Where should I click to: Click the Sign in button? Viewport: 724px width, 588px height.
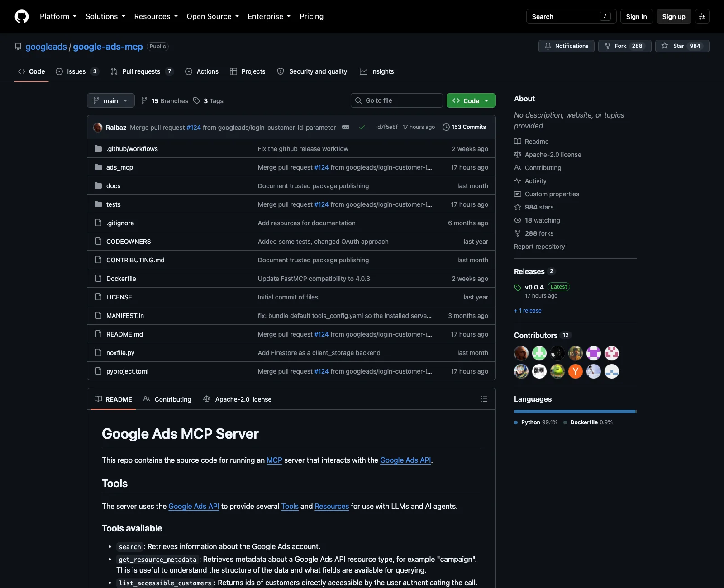[x=637, y=16]
